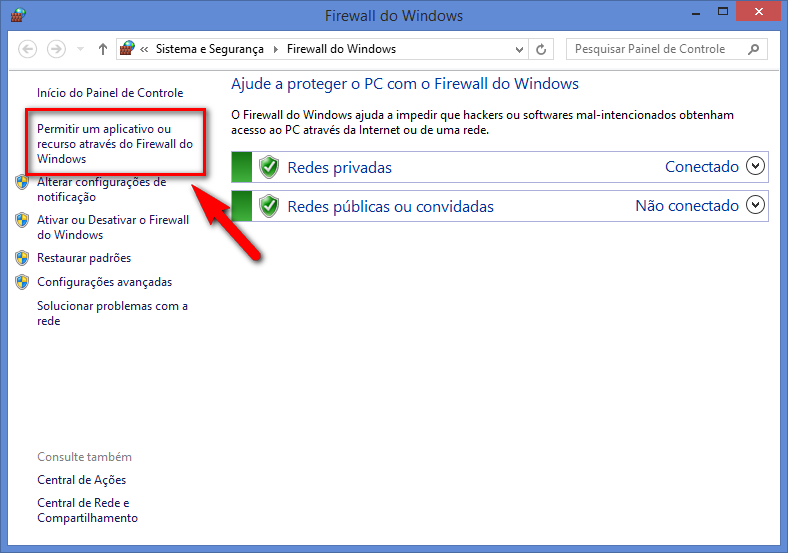This screenshot has width=788, height=553.
Task: Click the heading Ajude a proteger o PC
Action: 405,84
